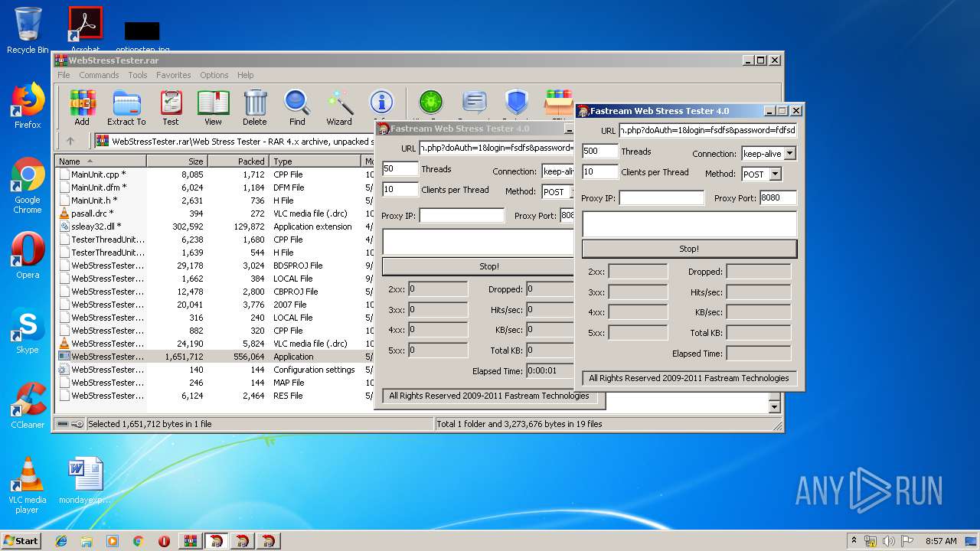Click Threads field showing 500

[x=600, y=152]
